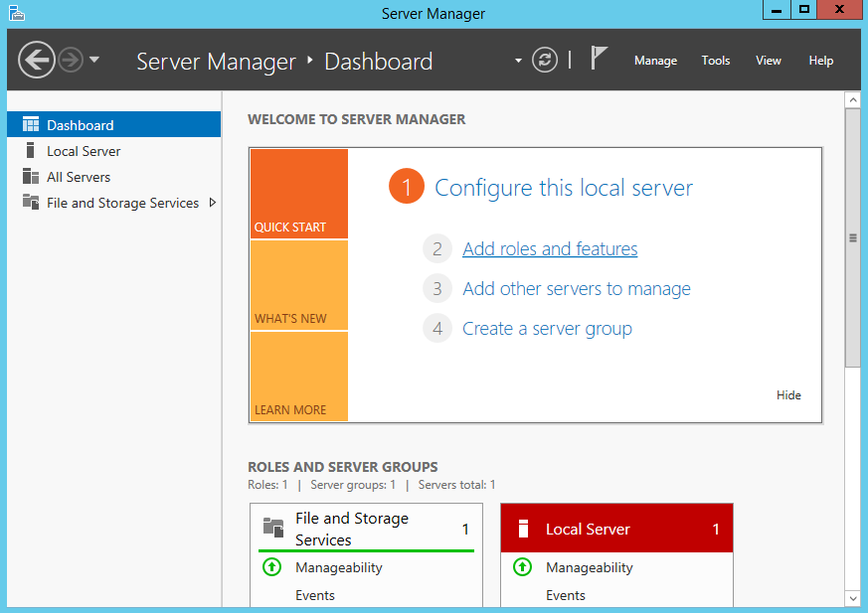
Task: Click the back navigation arrow
Action: click(36, 60)
